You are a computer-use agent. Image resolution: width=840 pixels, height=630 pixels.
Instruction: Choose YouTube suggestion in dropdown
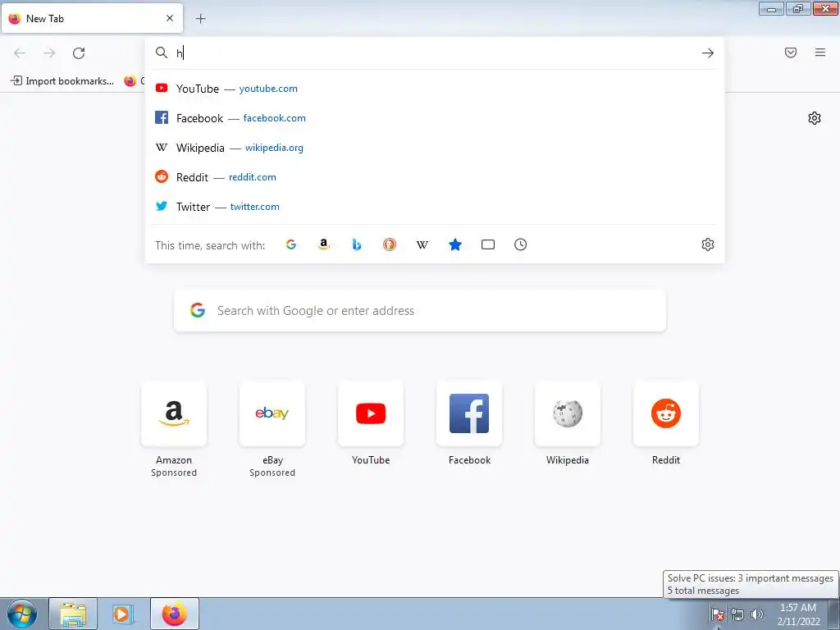point(435,89)
